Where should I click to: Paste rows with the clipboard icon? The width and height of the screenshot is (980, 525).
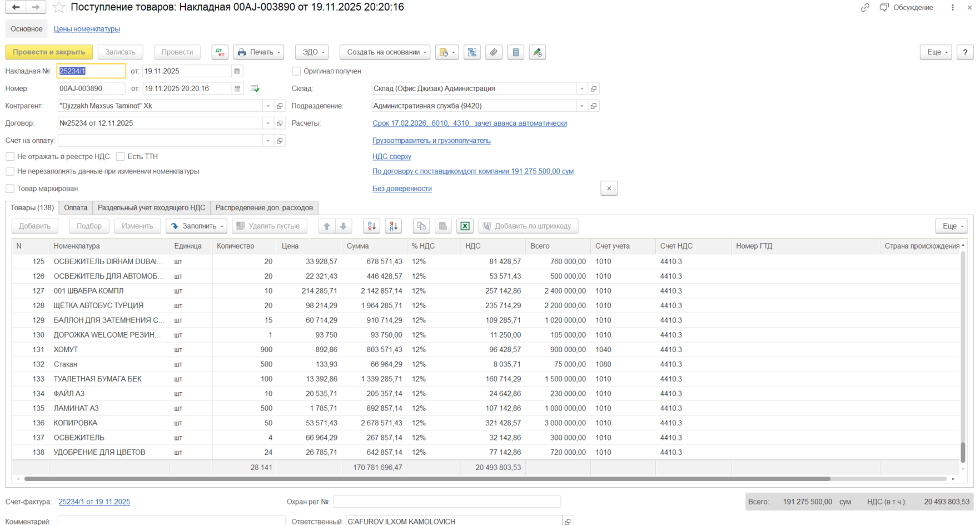(x=443, y=226)
